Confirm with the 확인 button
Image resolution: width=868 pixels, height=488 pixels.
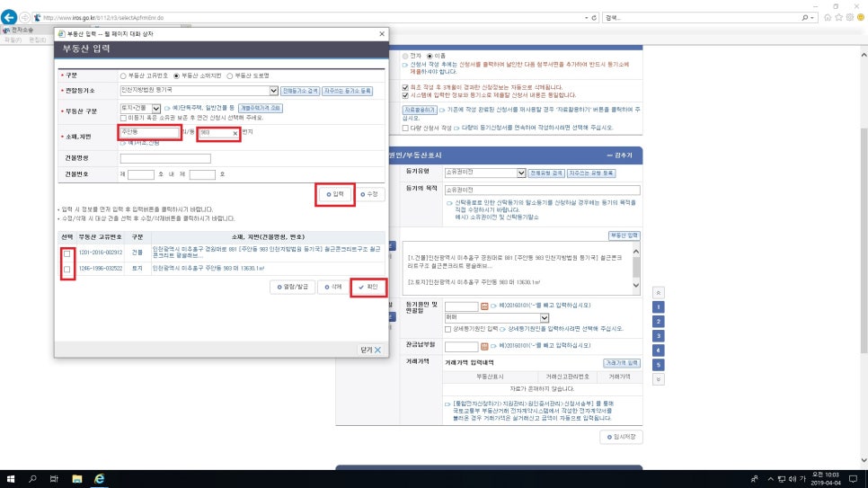368,287
